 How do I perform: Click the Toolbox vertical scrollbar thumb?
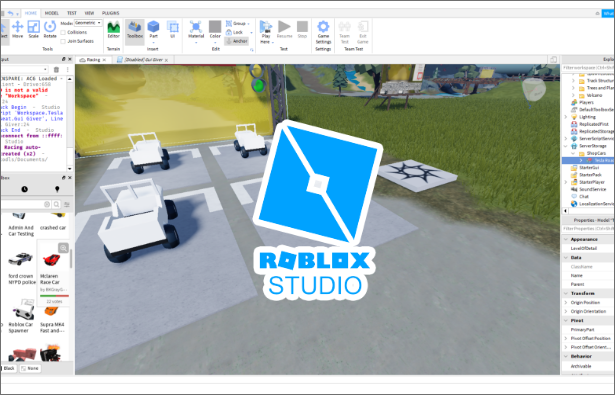pyautogui.click(x=71, y=259)
